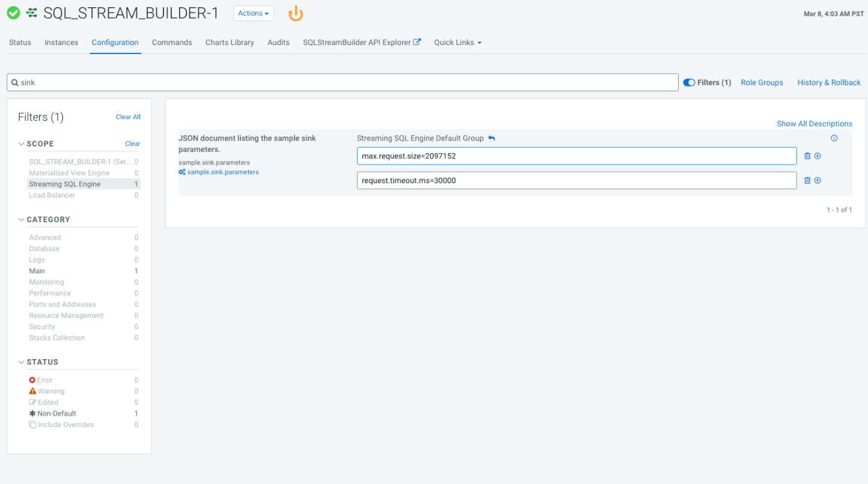Click the '1 - 1 of 1' results count text

point(839,210)
